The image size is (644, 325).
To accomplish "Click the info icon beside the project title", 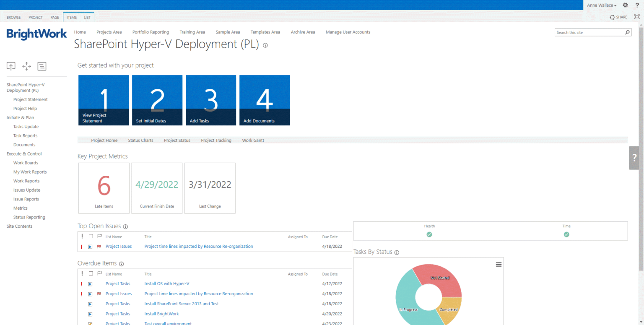I will (x=265, y=45).
